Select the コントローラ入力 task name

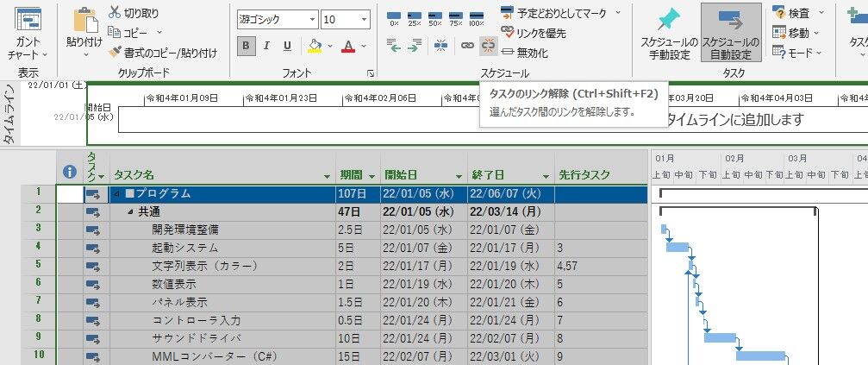pos(196,320)
